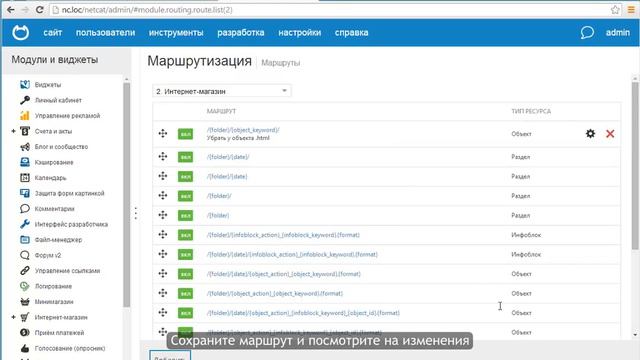Click the Файл-менеджер icon
640x360 pixels.
pyautogui.click(x=24, y=240)
